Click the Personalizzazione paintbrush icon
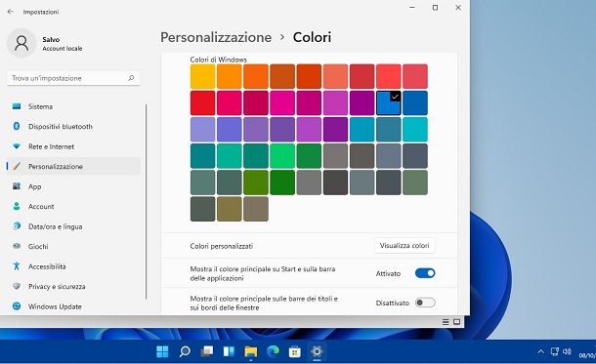 point(17,166)
